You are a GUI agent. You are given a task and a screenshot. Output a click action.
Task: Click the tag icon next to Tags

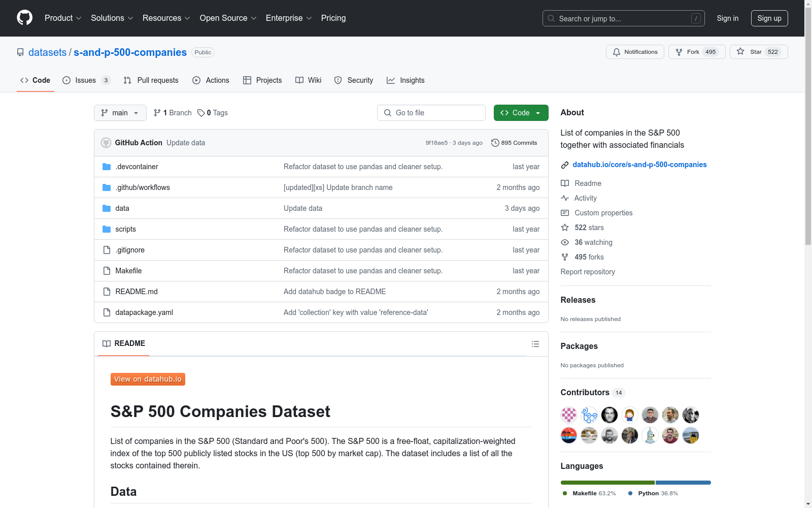(x=201, y=113)
